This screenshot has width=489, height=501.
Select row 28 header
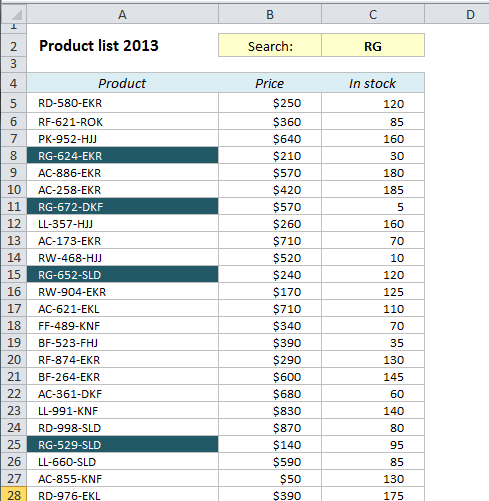[14, 495]
